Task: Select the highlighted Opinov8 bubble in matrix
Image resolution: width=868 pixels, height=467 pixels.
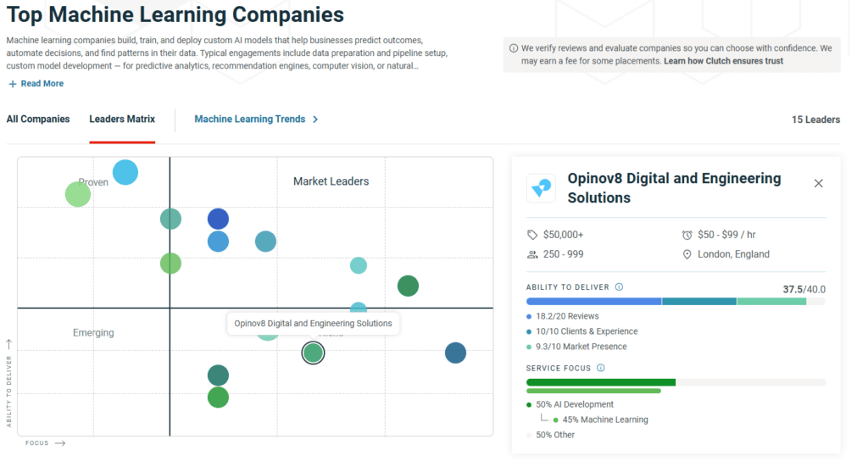Action: [314, 353]
